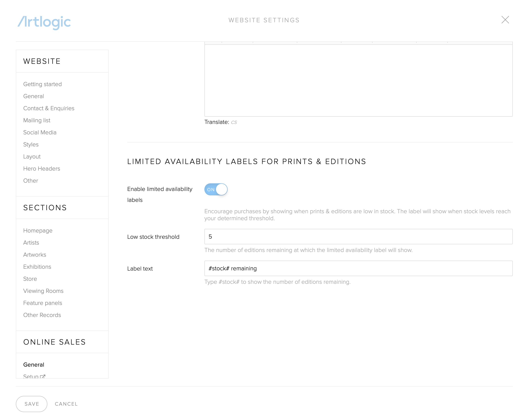Click the Low stock threshold field

[x=358, y=236]
